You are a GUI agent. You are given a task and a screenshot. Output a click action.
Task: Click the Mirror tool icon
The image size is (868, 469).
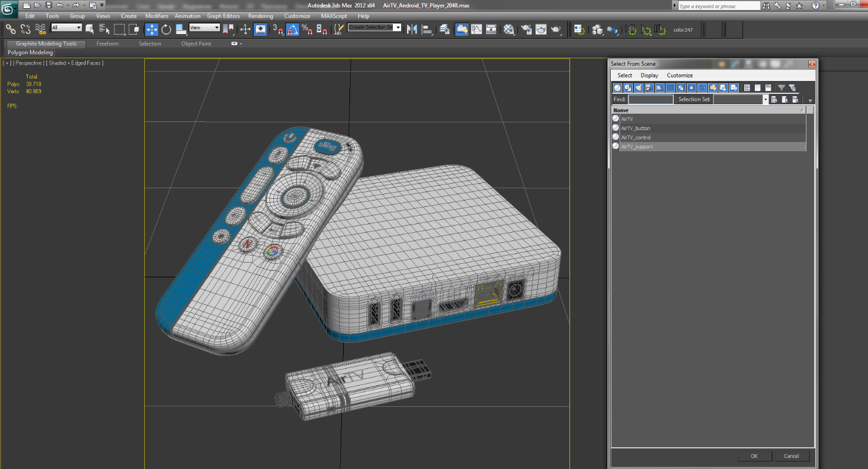pos(412,29)
